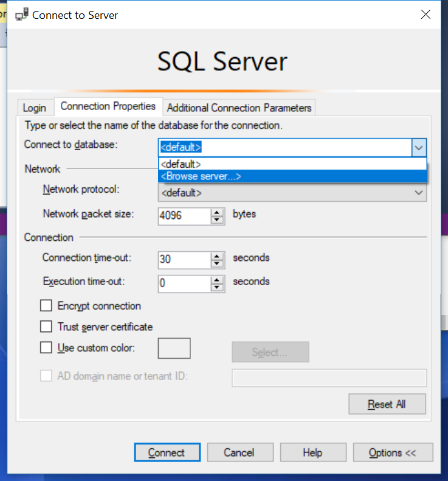This screenshot has height=481, width=448.
Task: Tick the Trust server certificate checkbox
Action: (46, 327)
